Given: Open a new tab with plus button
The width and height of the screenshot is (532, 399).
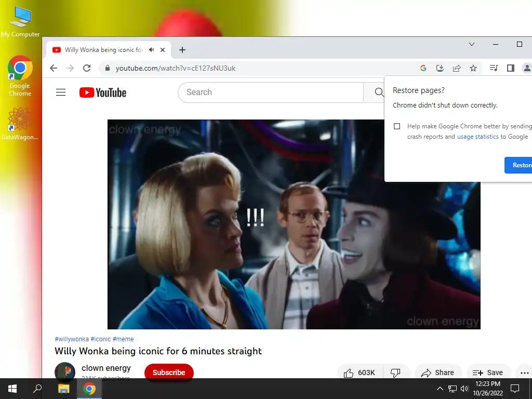Looking at the screenshot, I should (x=182, y=50).
